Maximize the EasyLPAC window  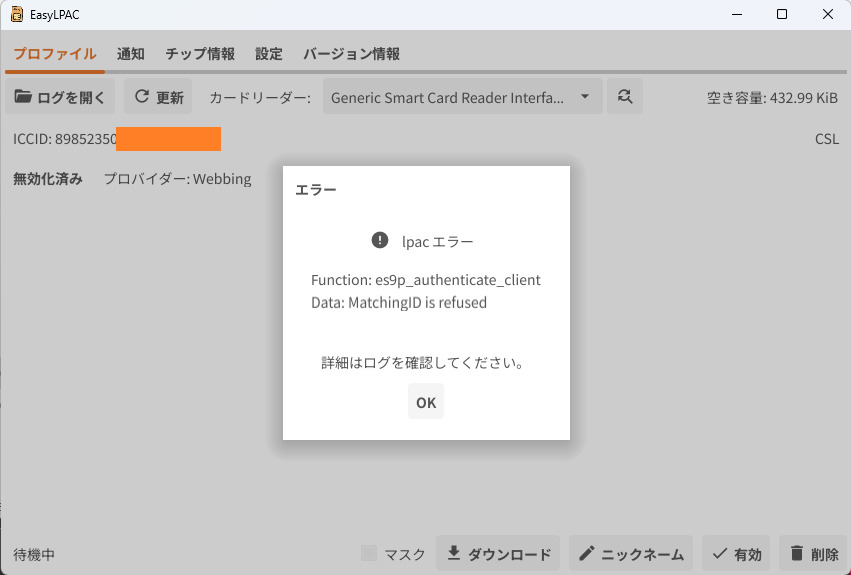pos(782,14)
